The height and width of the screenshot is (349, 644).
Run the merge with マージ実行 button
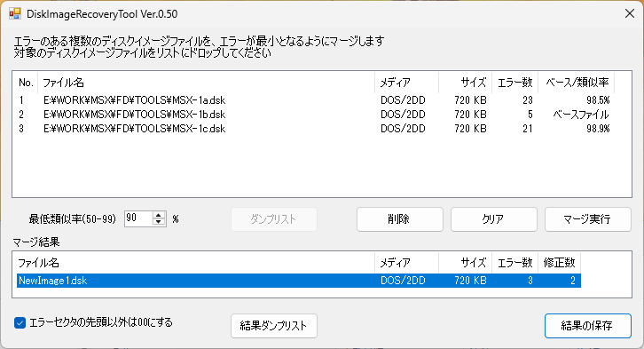(588, 219)
